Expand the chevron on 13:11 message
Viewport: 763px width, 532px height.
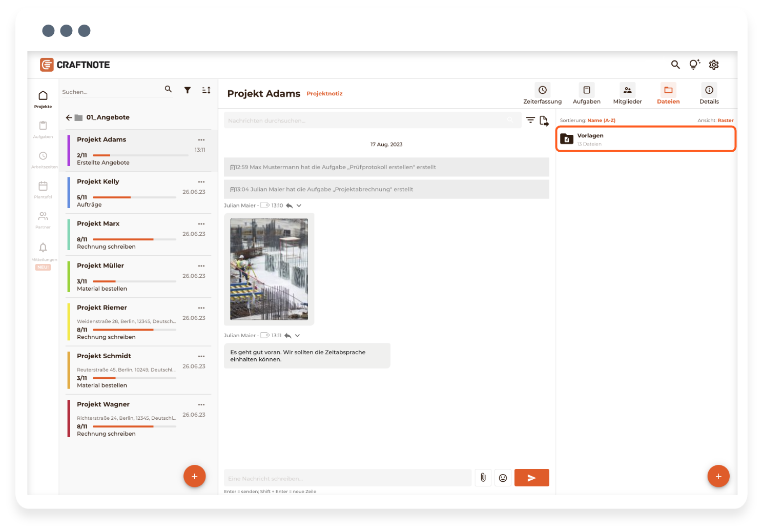(297, 336)
